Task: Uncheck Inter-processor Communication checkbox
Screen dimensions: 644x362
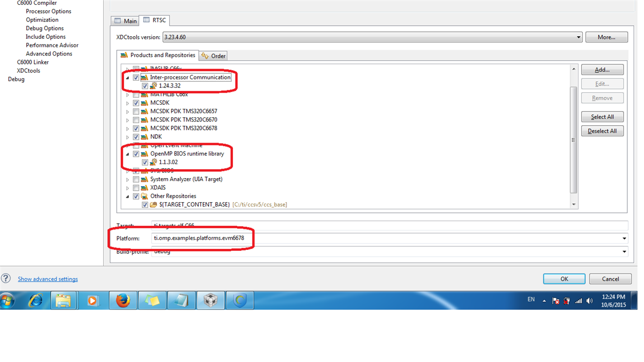Action: point(136,78)
